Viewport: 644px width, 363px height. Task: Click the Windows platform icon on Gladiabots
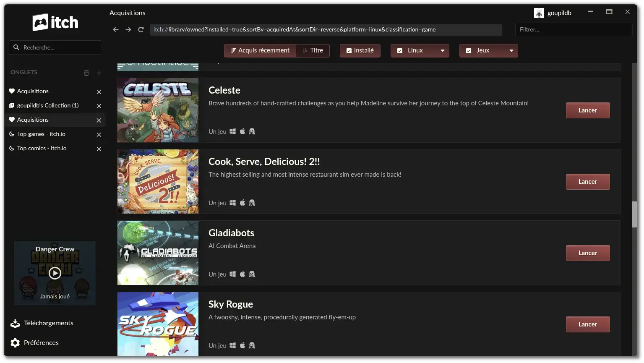[x=232, y=274]
